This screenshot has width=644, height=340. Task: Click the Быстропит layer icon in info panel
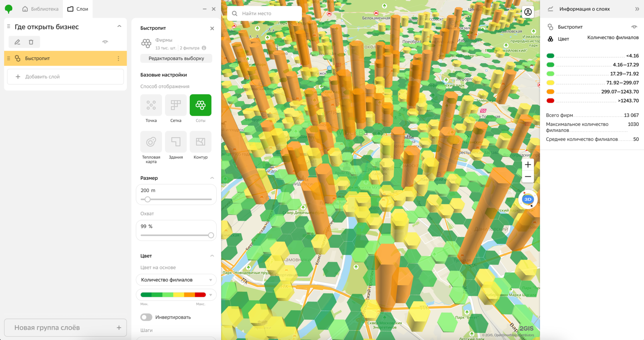tap(550, 27)
